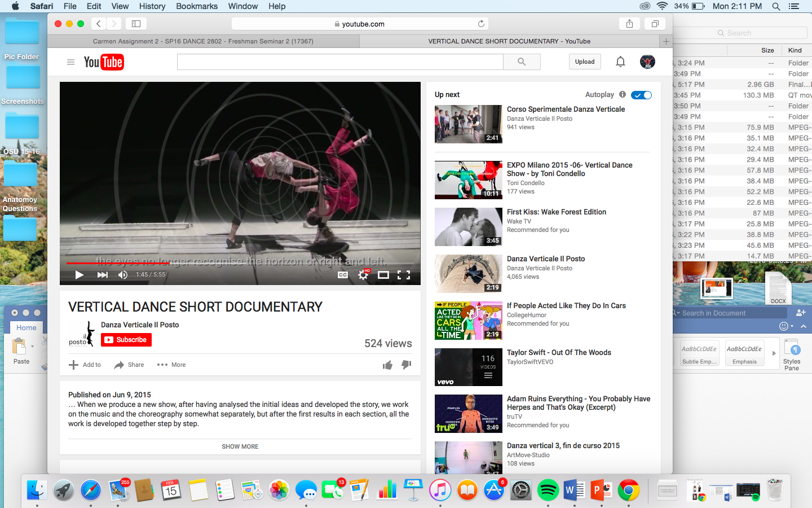Open the Bookmarks menu in menu bar

pyautogui.click(x=197, y=6)
